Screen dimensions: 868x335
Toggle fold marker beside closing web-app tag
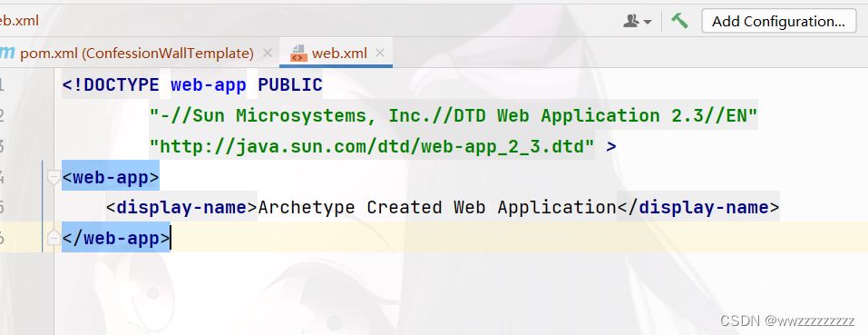(54, 238)
